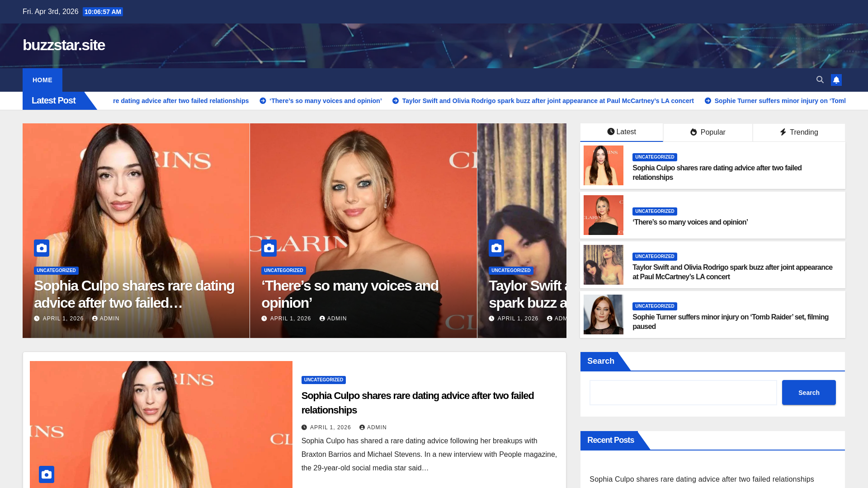Click the notification bell icon
Viewport: 868px width, 488px height.
pos(836,80)
